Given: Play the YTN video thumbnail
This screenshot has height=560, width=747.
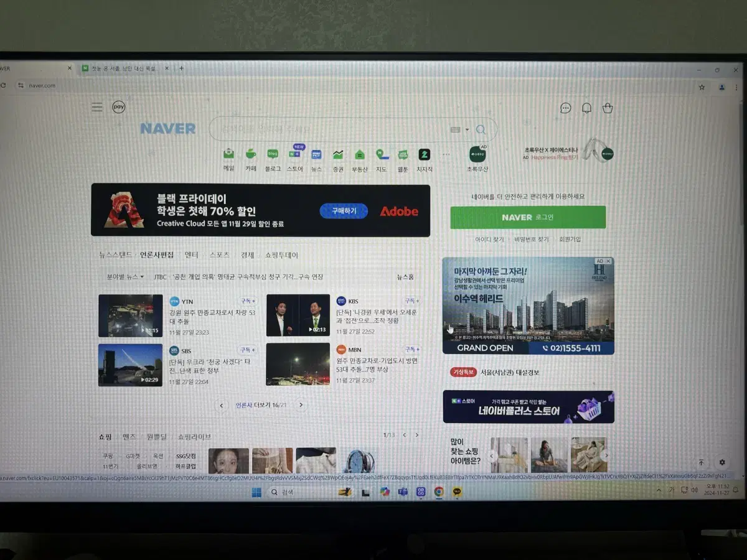Looking at the screenshot, I should pos(130,315).
